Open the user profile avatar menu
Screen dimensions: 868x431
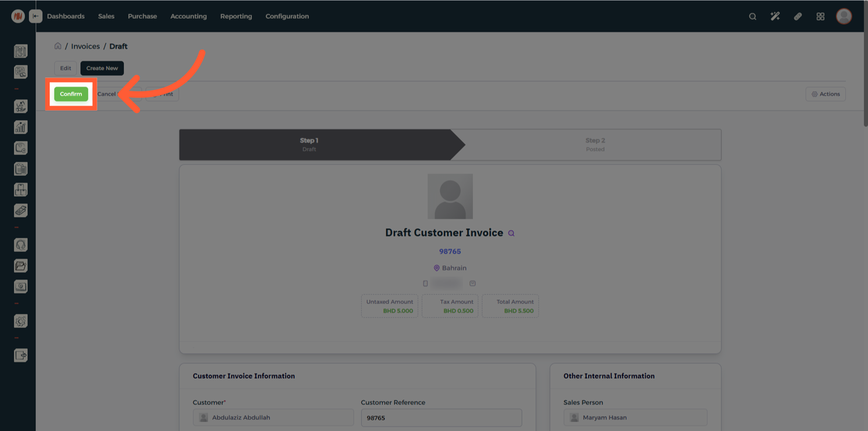click(844, 16)
